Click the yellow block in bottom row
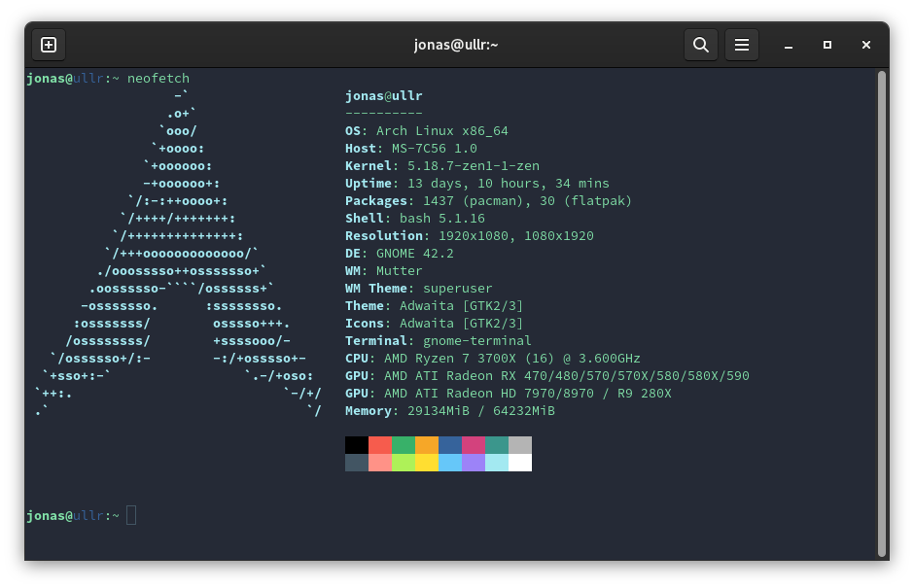The height and width of the screenshot is (588, 914). point(427,463)
